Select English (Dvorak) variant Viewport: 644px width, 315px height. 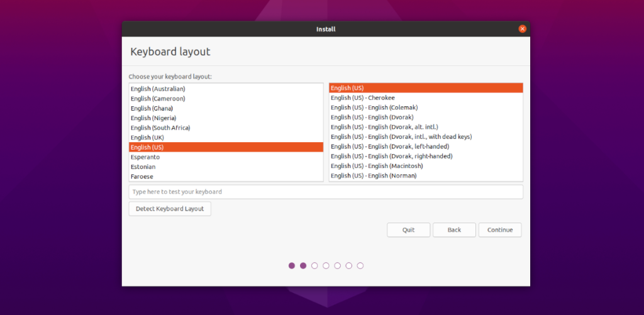point(426,117)
